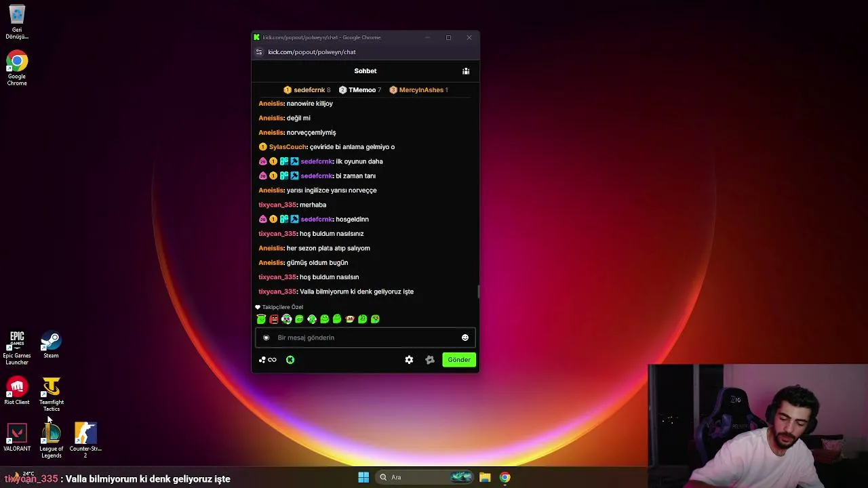Open chat settings gear
868x488 pixels.
pyautogui.click(x=409, y=360)
